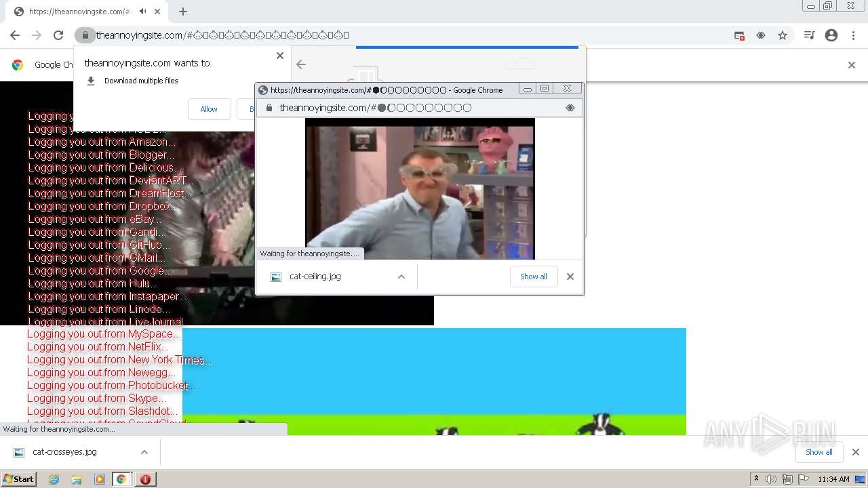Open Windows Media Player from the taskbar
Viewport: 868px width, 488px height.
(x=99, y=479)
